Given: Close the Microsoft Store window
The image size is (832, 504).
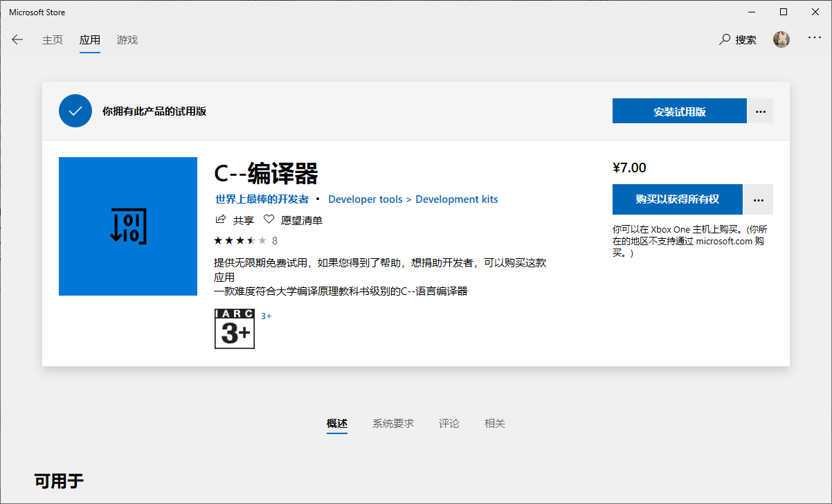Looking at the screenshot, I should click(x=815, y=12).
